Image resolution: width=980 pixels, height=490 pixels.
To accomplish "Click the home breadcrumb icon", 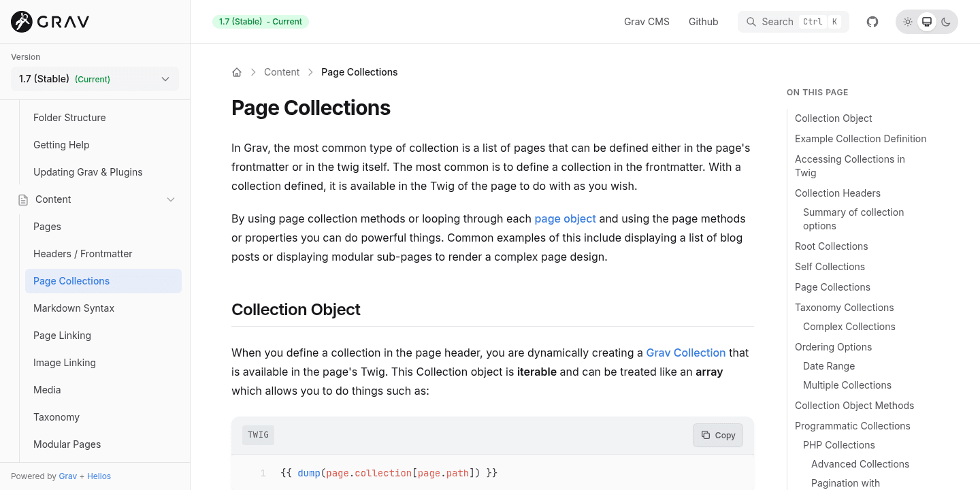I will tap(237, 71).
